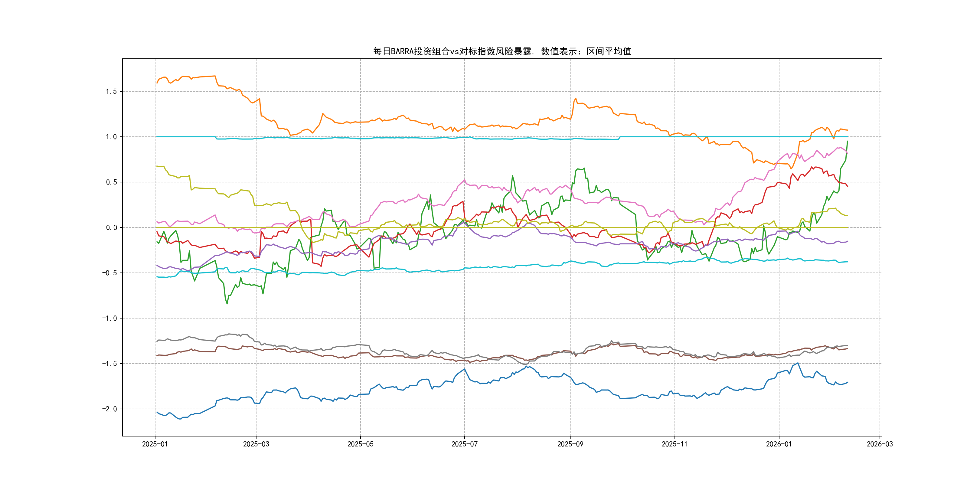Click the 0.5 y-axis tick label
Screen dimensions: 980x490
tap(111, 182)
